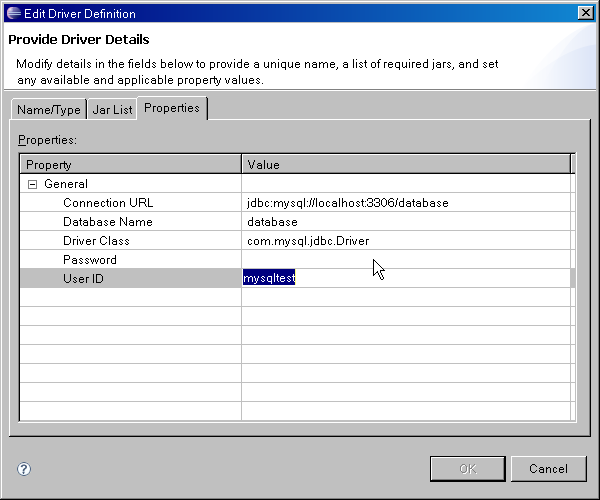Image resolution: width=600 pixels, height=500 pixels.
Task: Click the OK button
Action: click(467, 469)
